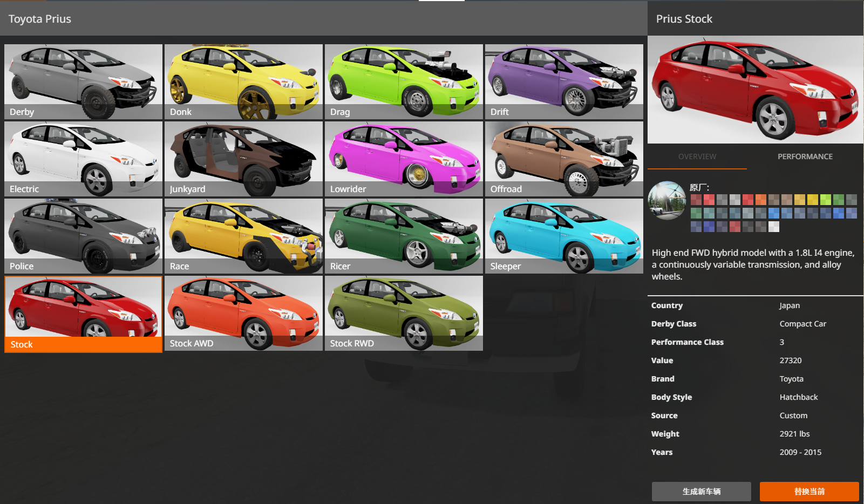The image size is (864, 504).
Task: Choose the dark gray Police Prius
Action: (83, 236)
